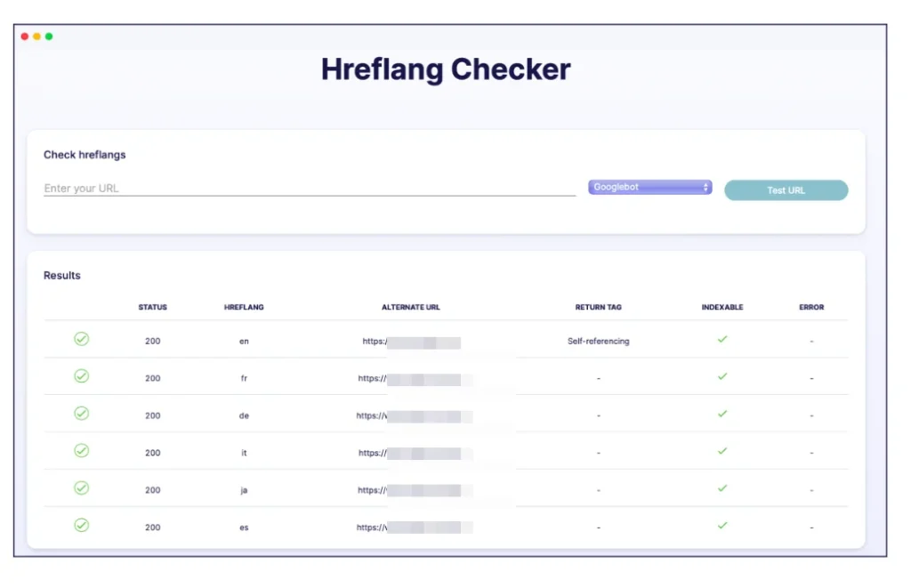Click the STATUS column header
Viewport: 911px width, 588px height.
click(152, 307)
